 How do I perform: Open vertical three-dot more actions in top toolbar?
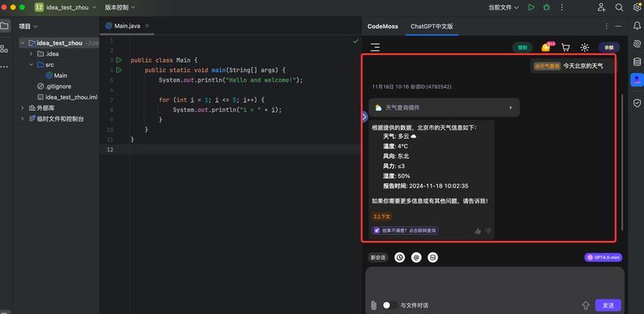click(562, 7)
